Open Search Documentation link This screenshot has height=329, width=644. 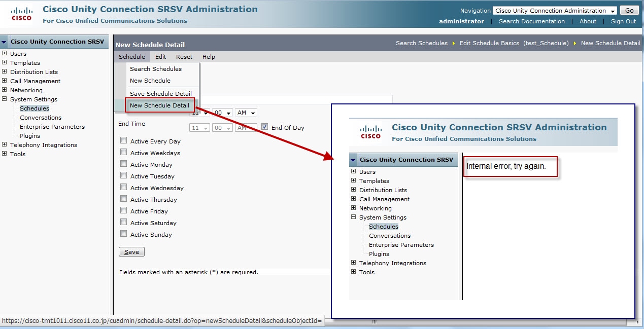531,21
